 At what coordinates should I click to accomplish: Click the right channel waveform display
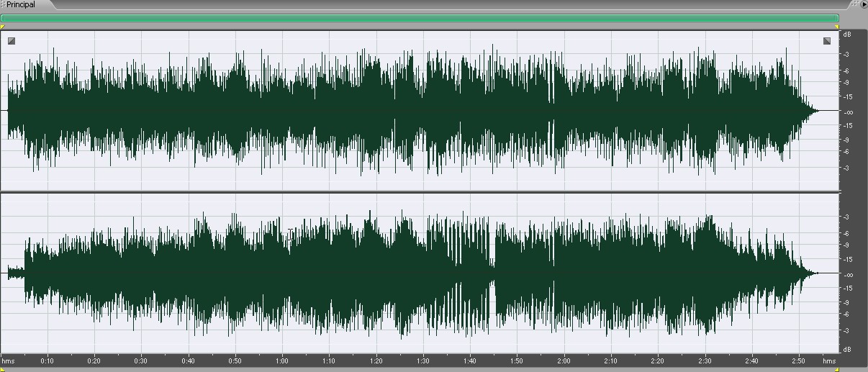(420, 273)
